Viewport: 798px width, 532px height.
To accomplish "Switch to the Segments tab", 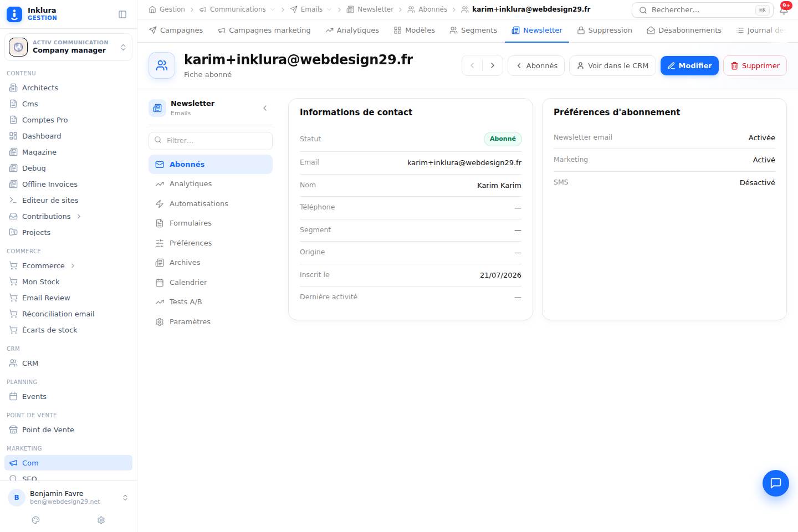I will coord(473,30).
